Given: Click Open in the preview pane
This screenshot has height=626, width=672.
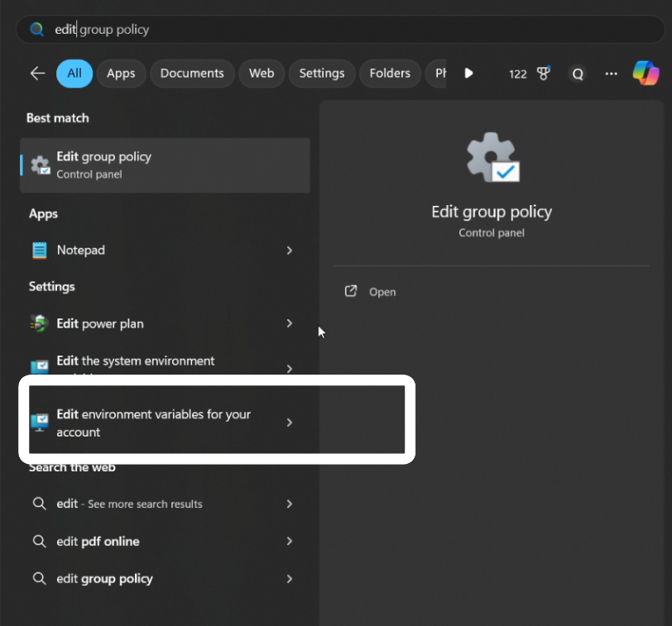Looking at the screenshot, I should [x=382, y=292].
